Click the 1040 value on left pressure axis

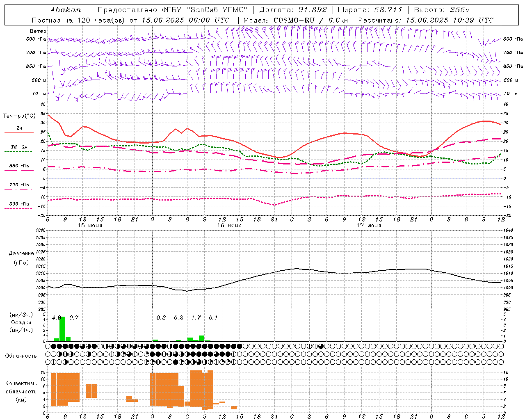pyautogui.click(x=41, y=231)
